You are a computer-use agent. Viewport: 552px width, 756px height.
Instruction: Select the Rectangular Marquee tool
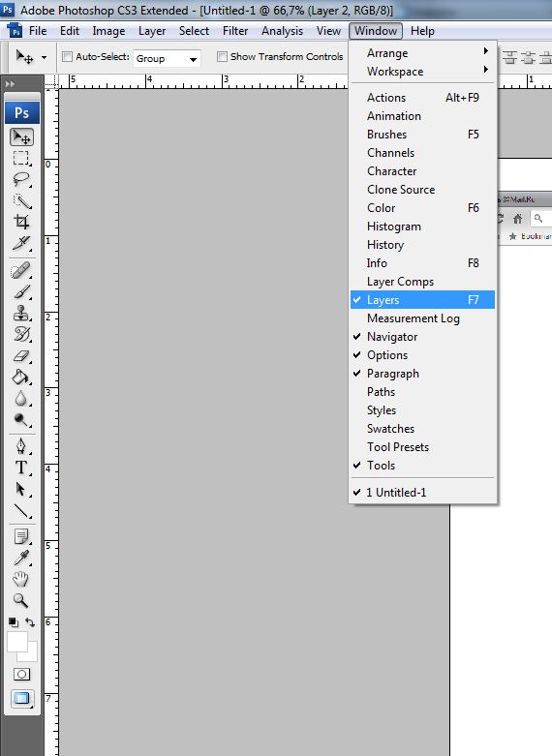tap(21, 158)
